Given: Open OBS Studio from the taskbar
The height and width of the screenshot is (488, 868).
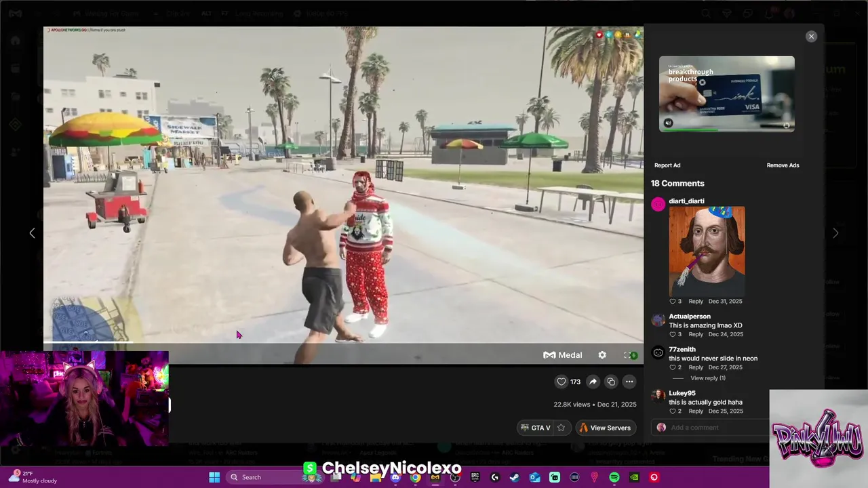Looking at the screenshot, I should 455,477.
